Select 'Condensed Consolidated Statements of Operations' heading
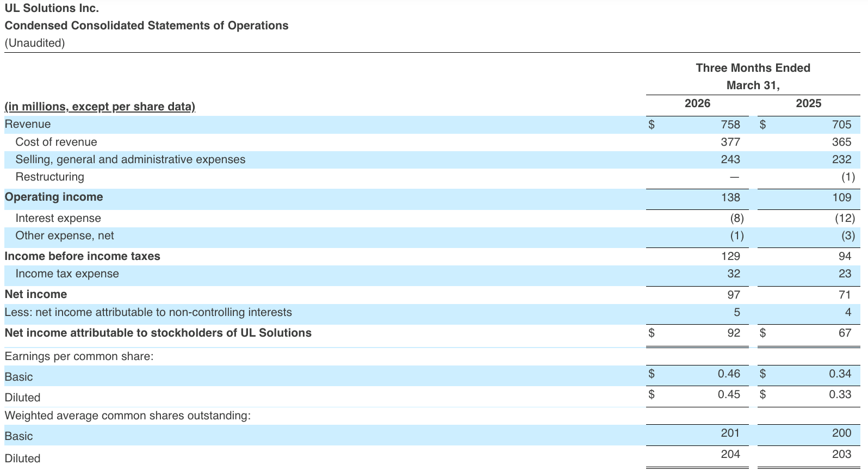 pos(146,26)
